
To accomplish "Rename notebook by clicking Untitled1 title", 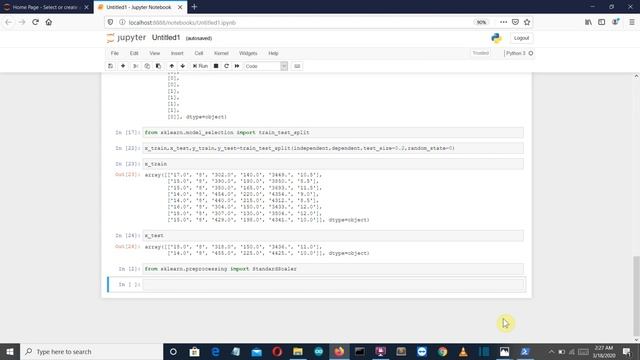I will click(166, 38).
